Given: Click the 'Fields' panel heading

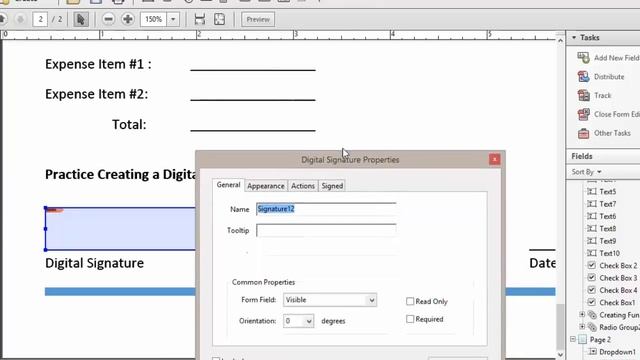Looking at the screenshot, I should point(582,156).
